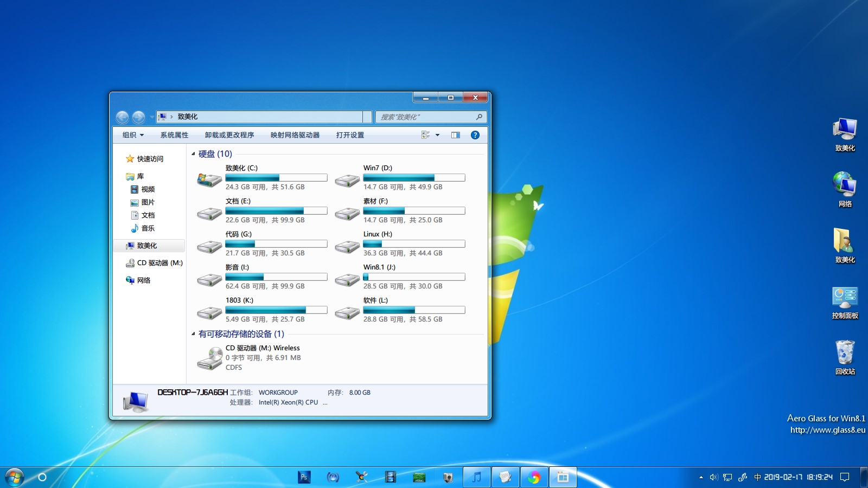Collapse the 硬盘 (10) section
Image resolution: width=868 pixels, height=488 pixels.
194,154
